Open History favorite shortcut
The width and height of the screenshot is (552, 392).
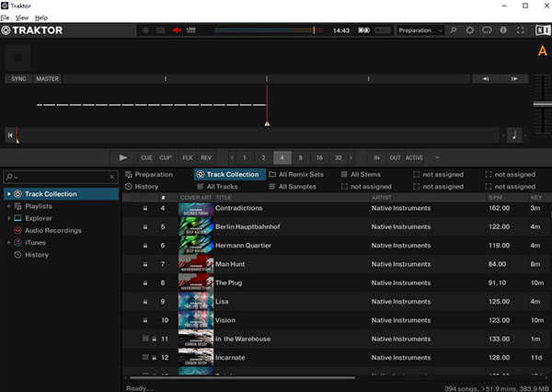pyautogui.click(x=142, y=187)
